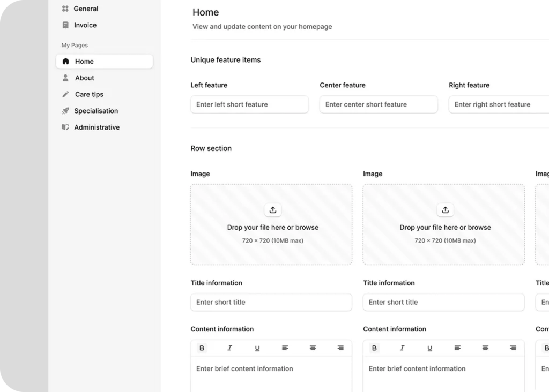Go to Care tips page

pyautogui.click(x=89, y=94)
